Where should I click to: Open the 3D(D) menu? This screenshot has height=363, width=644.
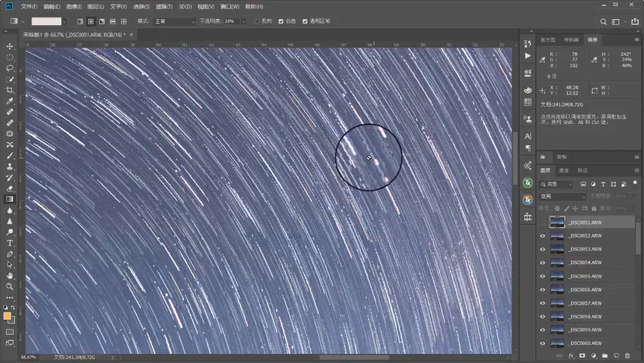tap(185, 7)
